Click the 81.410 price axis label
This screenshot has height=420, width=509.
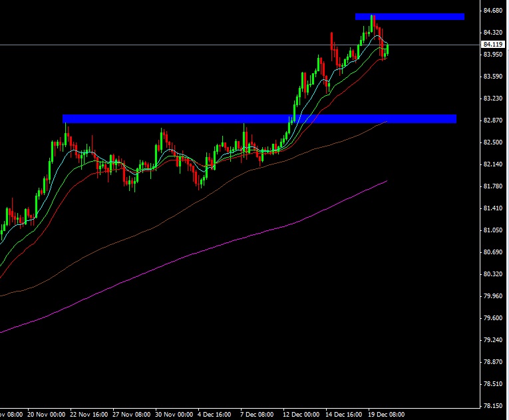coord(493,208)
